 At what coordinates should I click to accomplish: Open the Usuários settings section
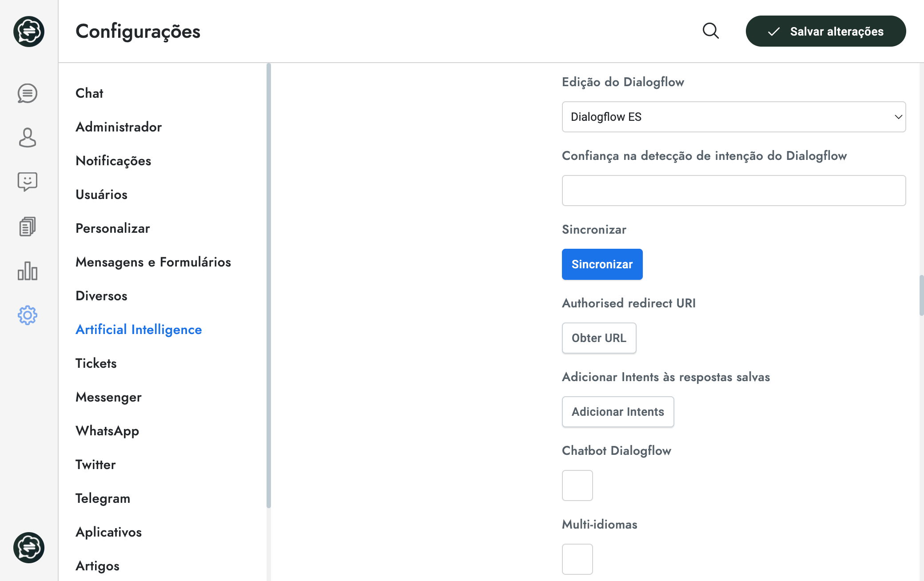click(x=101, y=195)
